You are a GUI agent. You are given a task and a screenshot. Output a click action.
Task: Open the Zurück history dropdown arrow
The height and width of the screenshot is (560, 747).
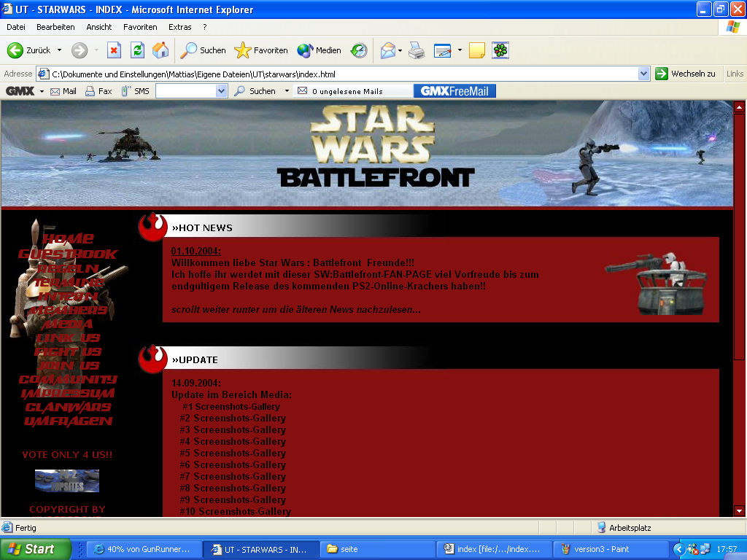(60, 50)
